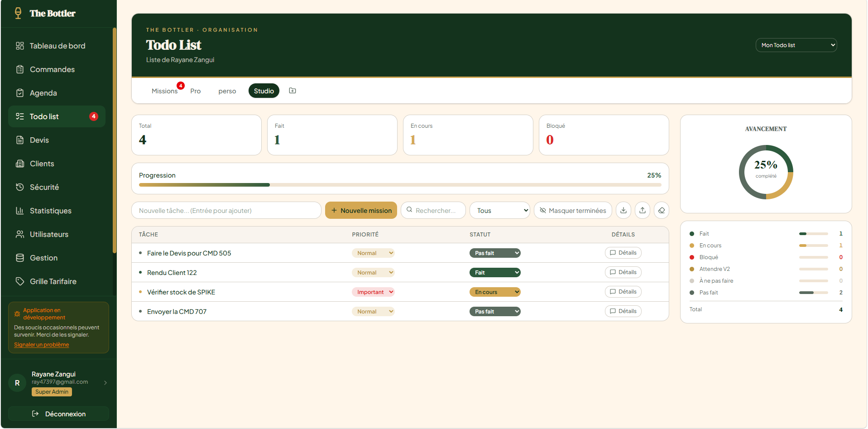Screen dimensions: 868x429
Task: Click the upload import icon
Action: coord(643,210)
